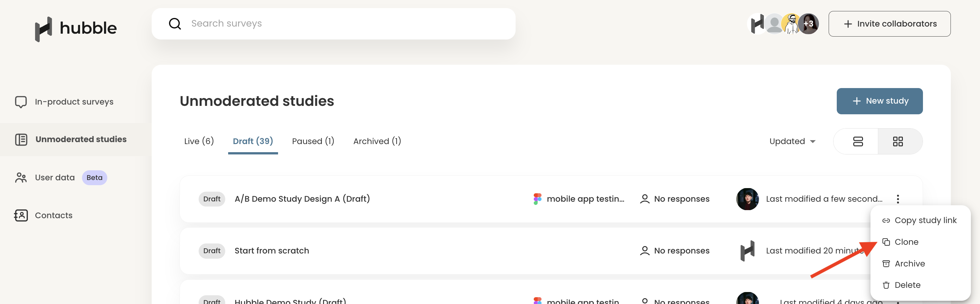Select the Contacts sidebar icon
The height and width of the screenshot is (304, 980).
pyautogui.click(x=21, y=216)
